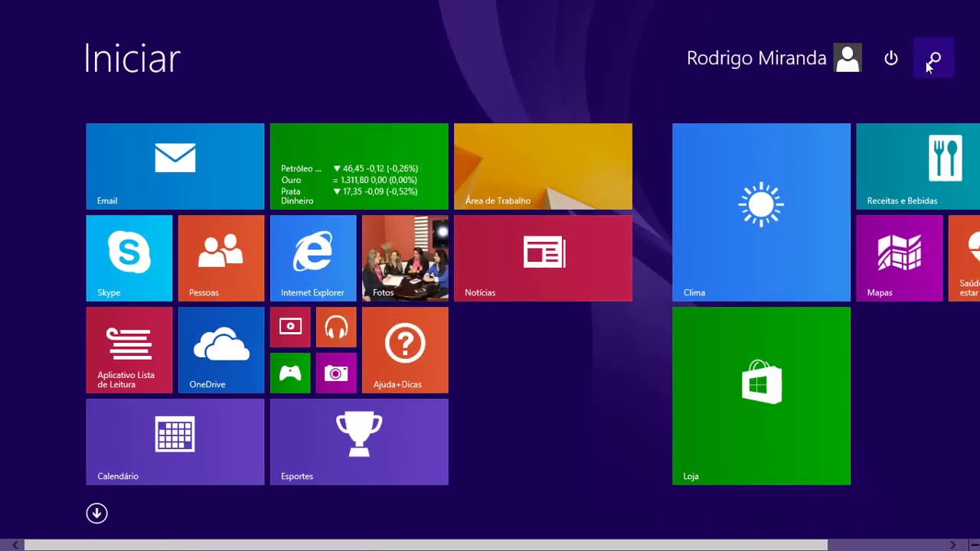The image size is (980, 551).
Task: Open the small Camera tile
Action: point(336,373)
